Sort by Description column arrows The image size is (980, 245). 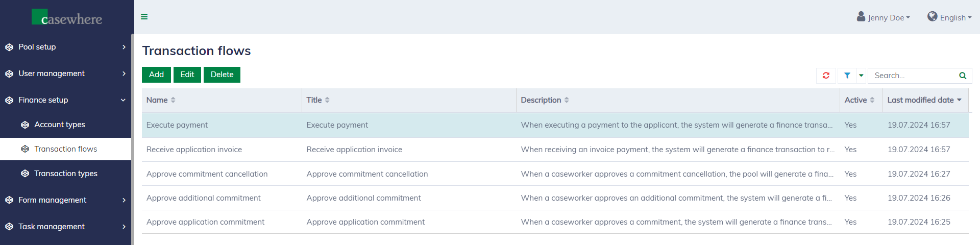(567, 100)
